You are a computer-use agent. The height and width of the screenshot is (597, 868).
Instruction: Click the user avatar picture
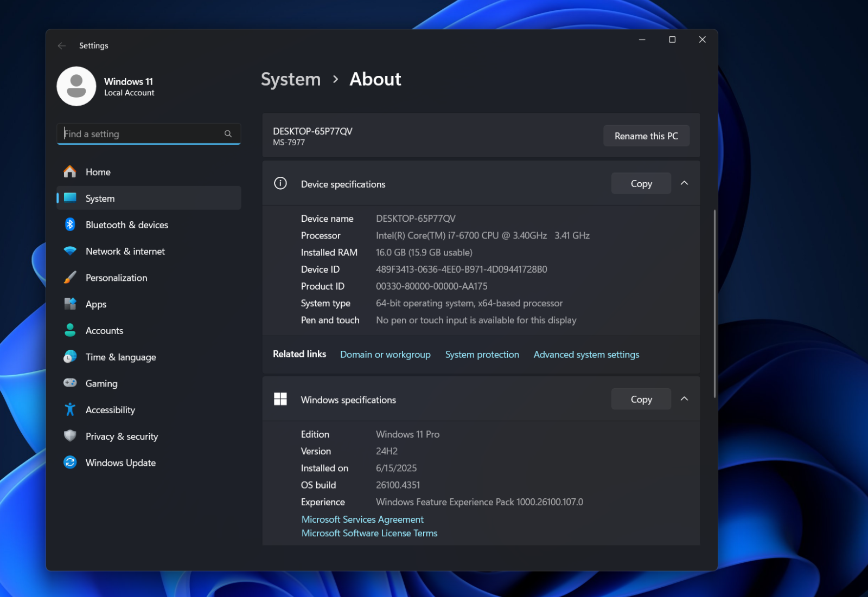point(76,86)
